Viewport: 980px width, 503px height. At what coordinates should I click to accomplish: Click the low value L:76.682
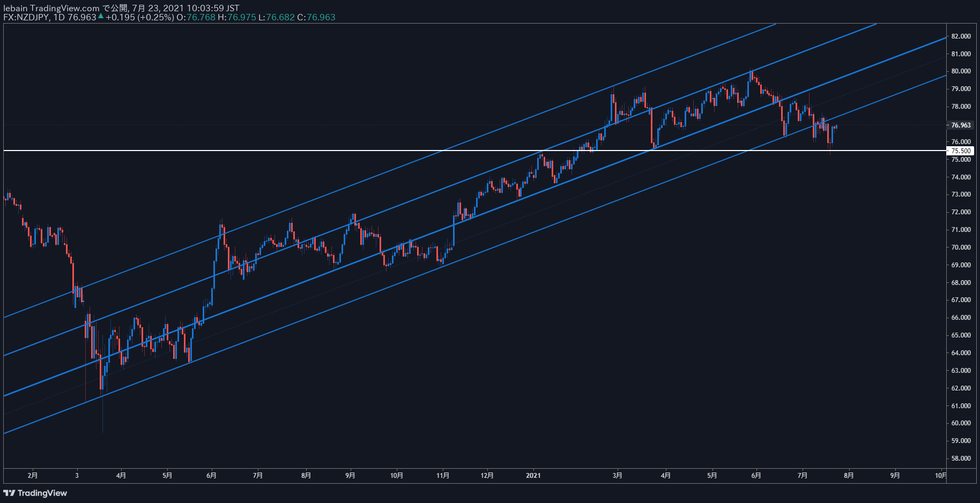[x=277, y=17]
